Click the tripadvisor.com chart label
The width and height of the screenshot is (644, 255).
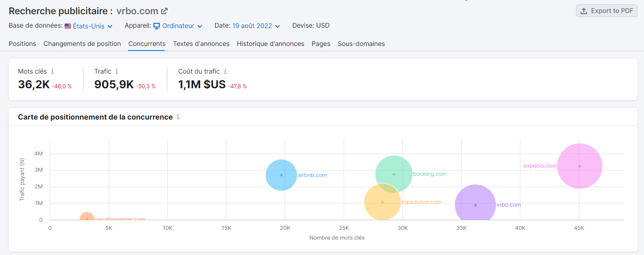pyautogui.click(x=421, y=202)
